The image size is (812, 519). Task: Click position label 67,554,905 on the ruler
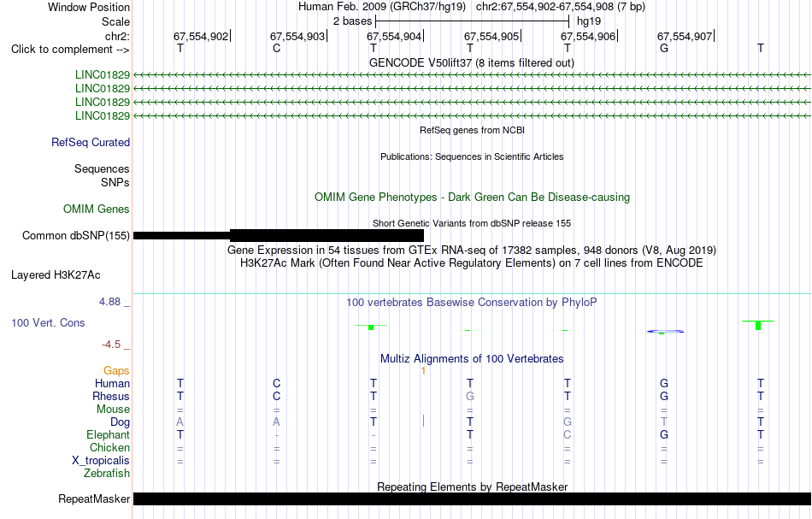pyautogui.click(x=491, y=36)
